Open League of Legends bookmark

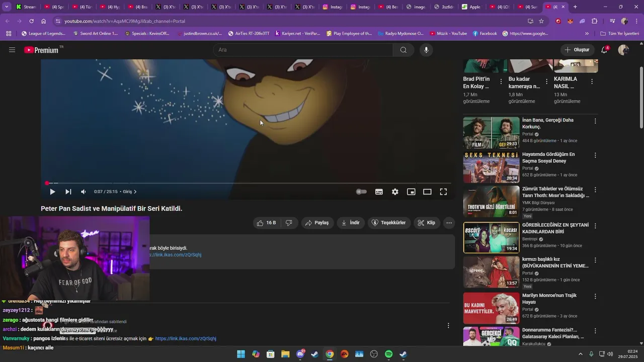(x=43, y=34)
